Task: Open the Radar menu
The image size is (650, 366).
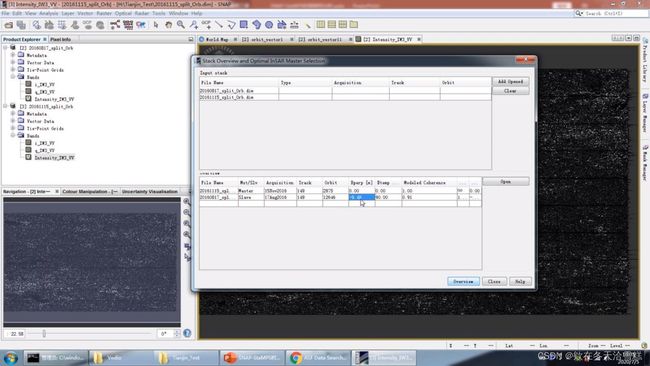Action: point(141,13)
